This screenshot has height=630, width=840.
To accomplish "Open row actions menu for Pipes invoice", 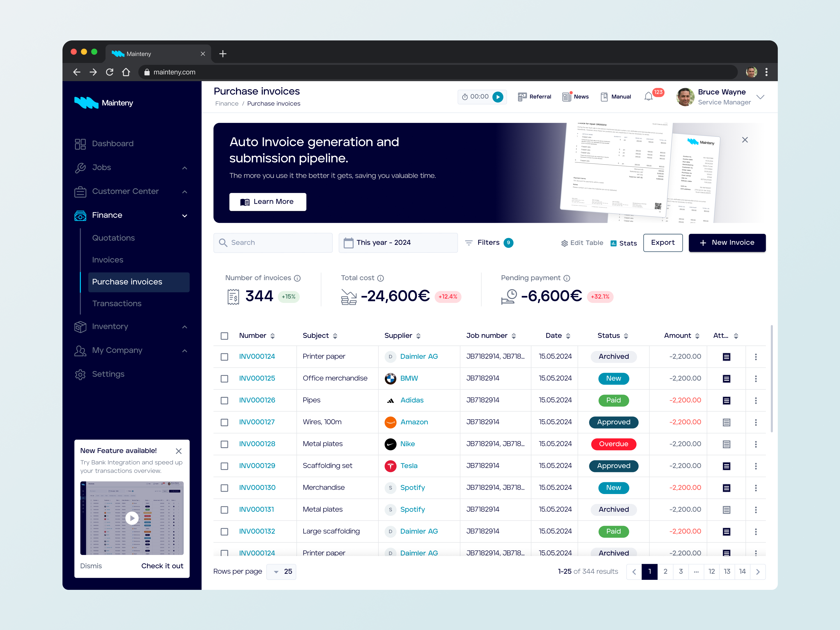I will coord(756,400).
